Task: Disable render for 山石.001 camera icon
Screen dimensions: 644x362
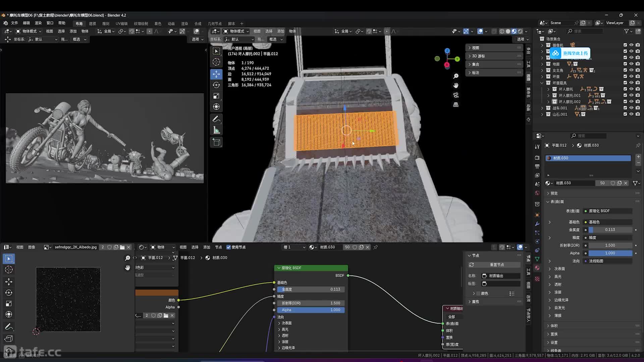Action: click(638, 114)
